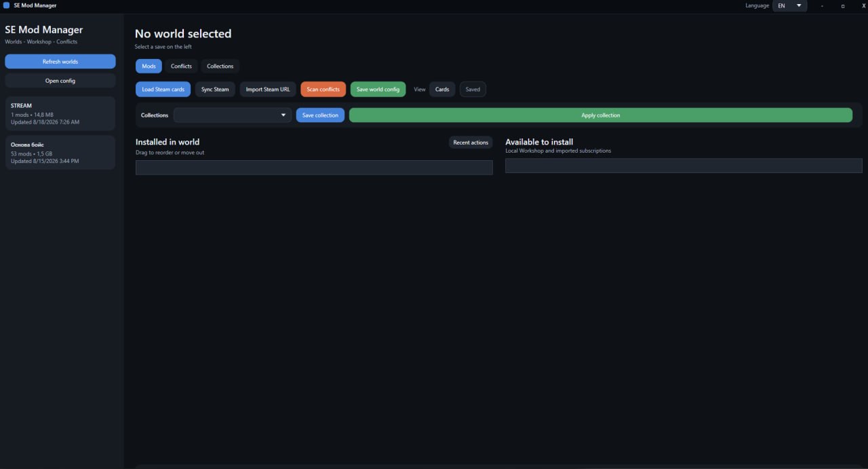Click the 'No world selected' heading
Screen dimensions: 868x469
[183, 34]
